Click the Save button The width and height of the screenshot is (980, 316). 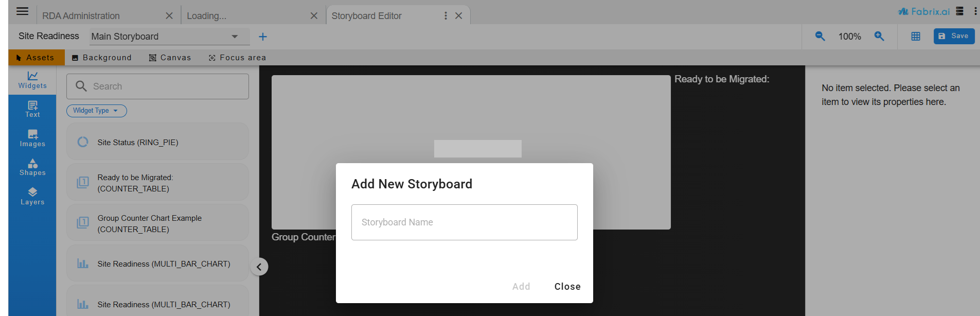point(954,36)
